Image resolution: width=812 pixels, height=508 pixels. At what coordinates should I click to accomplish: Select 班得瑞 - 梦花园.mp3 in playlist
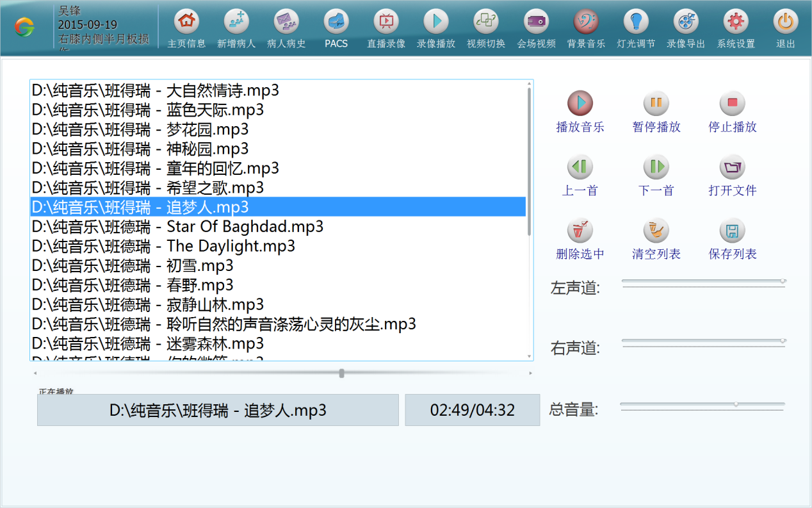[x=278, y=129]
